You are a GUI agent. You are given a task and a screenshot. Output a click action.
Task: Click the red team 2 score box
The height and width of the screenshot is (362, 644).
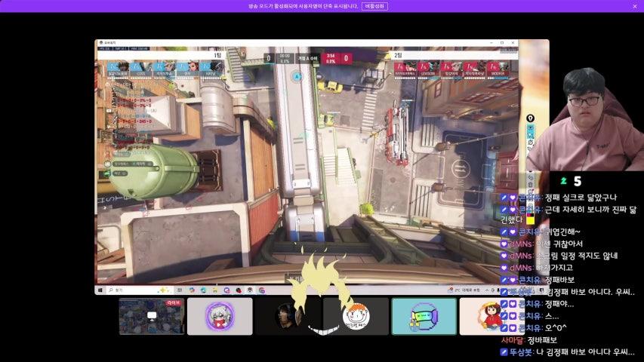(x=346, y=57)
